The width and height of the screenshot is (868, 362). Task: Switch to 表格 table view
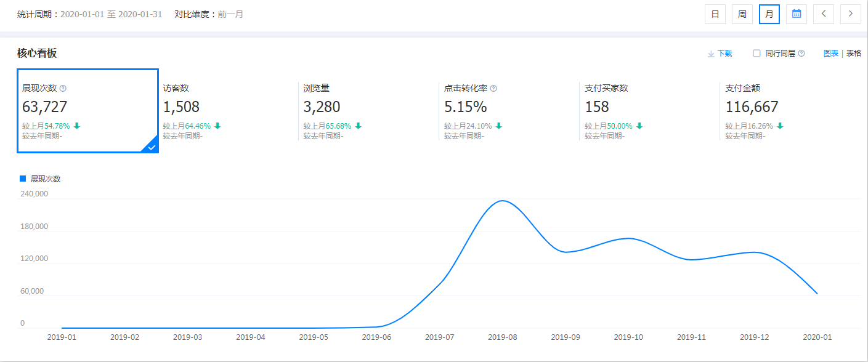pyautogui.click(x=854, y=54)
